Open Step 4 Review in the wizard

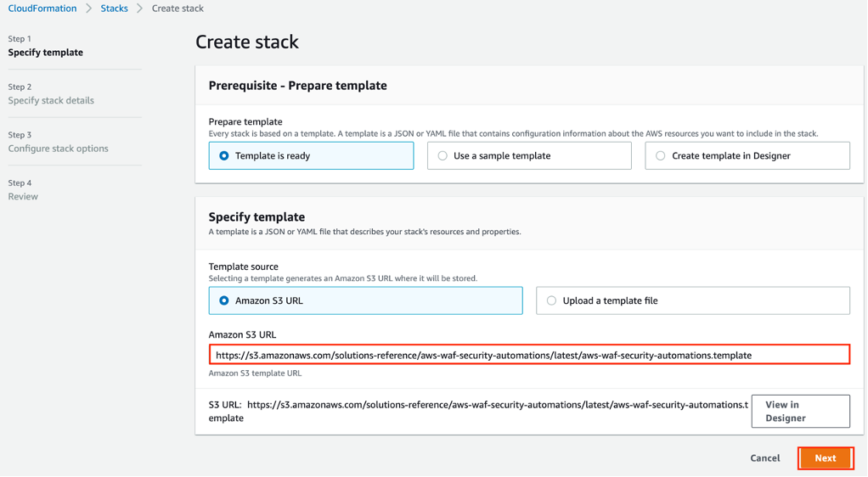point(23,197)
